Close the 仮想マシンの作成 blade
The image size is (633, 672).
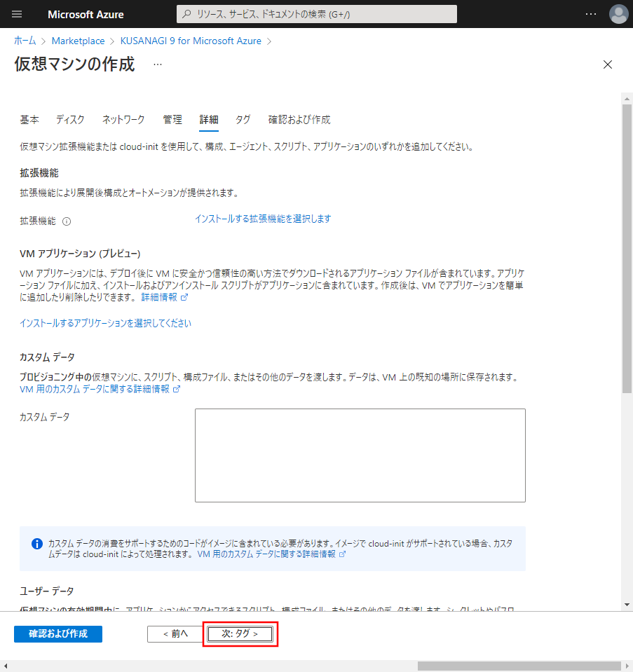(x=607, y=64)
